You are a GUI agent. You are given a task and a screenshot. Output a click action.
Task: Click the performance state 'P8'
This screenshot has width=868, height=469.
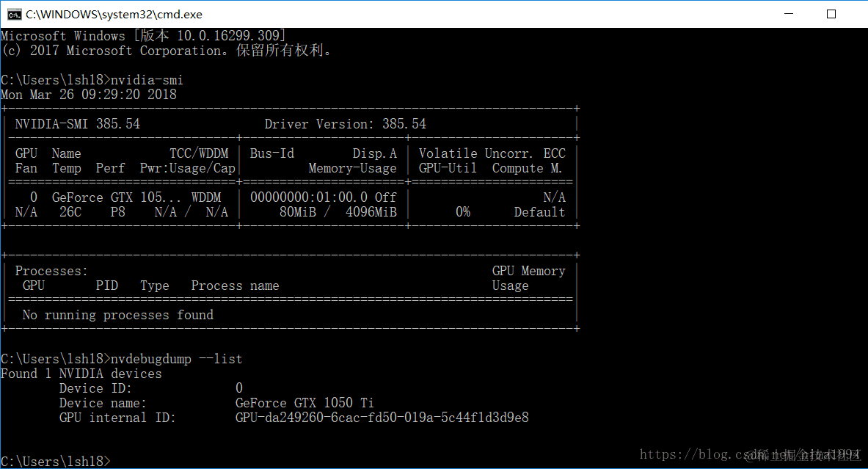click(118, 212)
